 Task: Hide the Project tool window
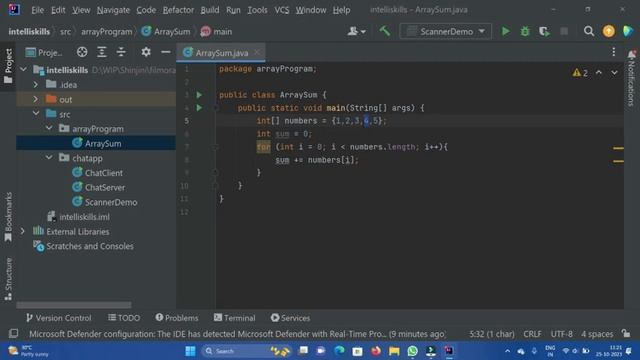click(165, 52)
